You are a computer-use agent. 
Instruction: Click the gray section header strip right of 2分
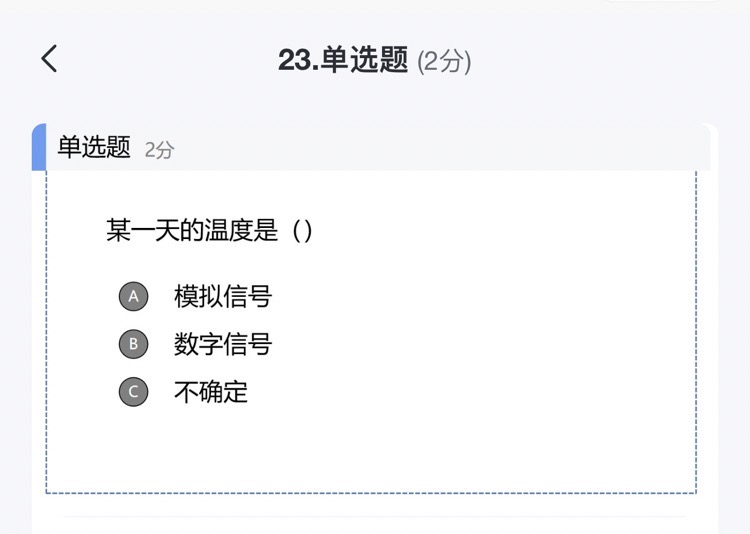click(442, 147)
